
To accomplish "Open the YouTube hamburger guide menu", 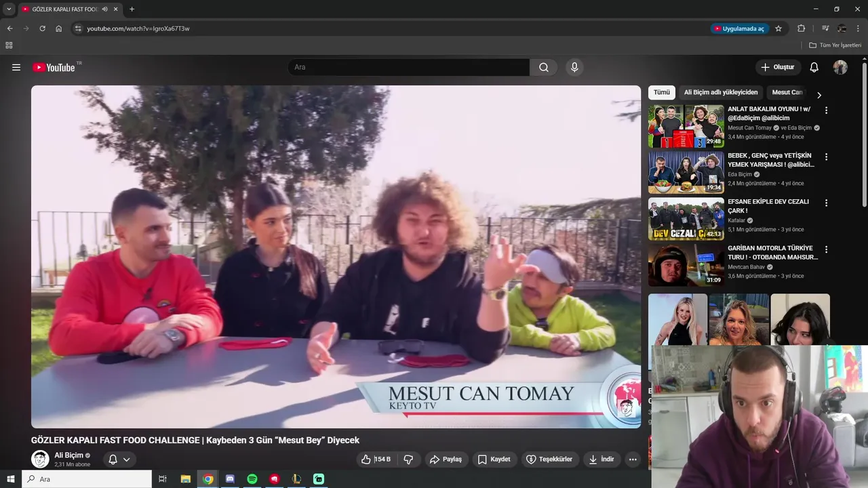I will 16,67.
